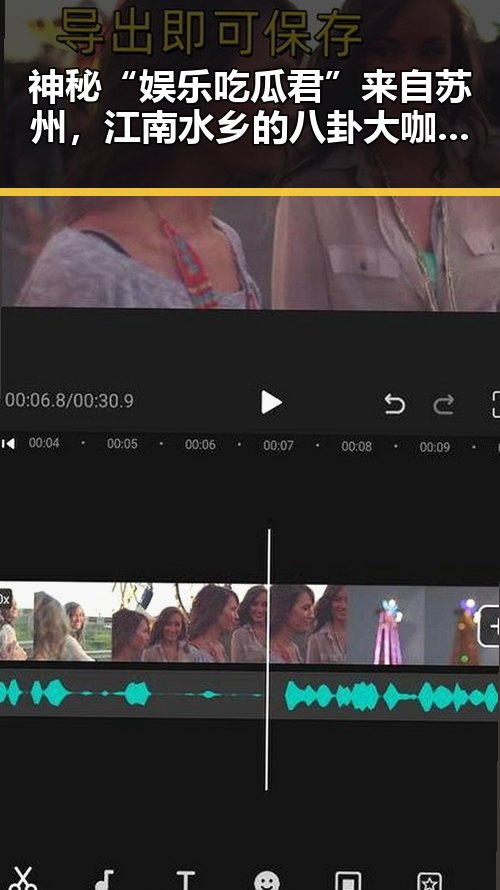Click the 00:08 timeline ruler mark
This screenshot has height=890, width=500.
356,446
